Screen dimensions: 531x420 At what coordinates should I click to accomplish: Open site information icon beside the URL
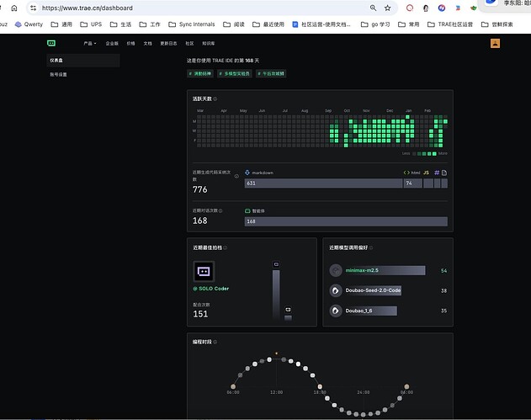coord(33,8)
